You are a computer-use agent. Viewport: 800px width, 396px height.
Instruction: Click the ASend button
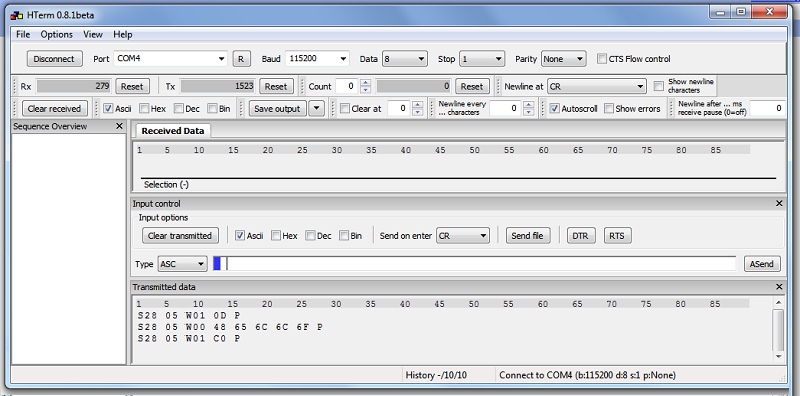[762, 264]
